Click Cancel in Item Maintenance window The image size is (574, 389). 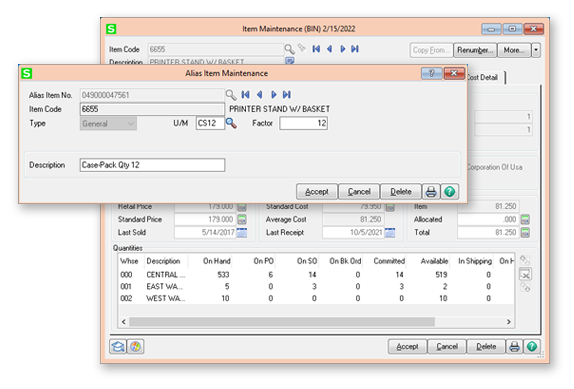[447, 347]
